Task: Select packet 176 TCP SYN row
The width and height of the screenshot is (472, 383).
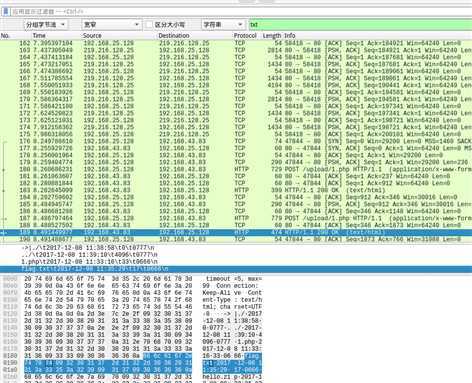Action: click(x=236, y=141)
